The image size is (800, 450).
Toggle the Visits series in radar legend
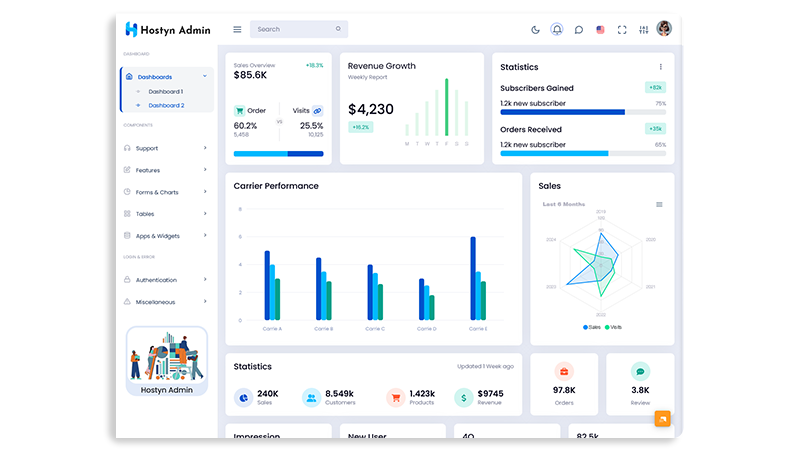click(x=613, y=327)
